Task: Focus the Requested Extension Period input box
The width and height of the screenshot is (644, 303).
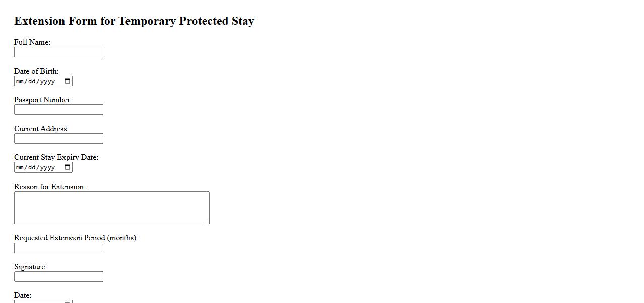Action: click(x=58, y=248)
